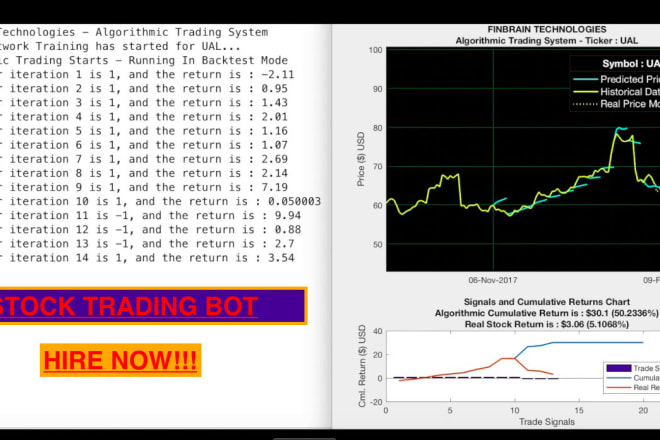The image size is (660, 440).
Task: Click the 50 price axis tick label
Action: (x=378, y=245)
